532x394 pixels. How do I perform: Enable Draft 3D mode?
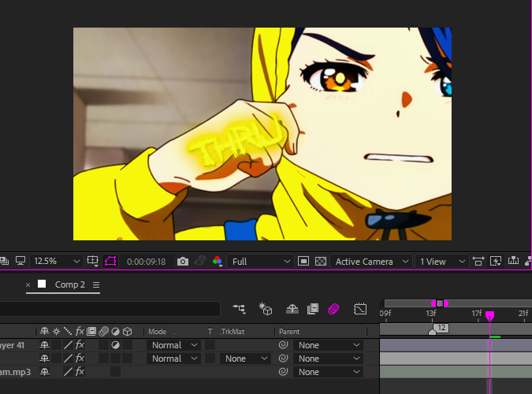point(266,309)
